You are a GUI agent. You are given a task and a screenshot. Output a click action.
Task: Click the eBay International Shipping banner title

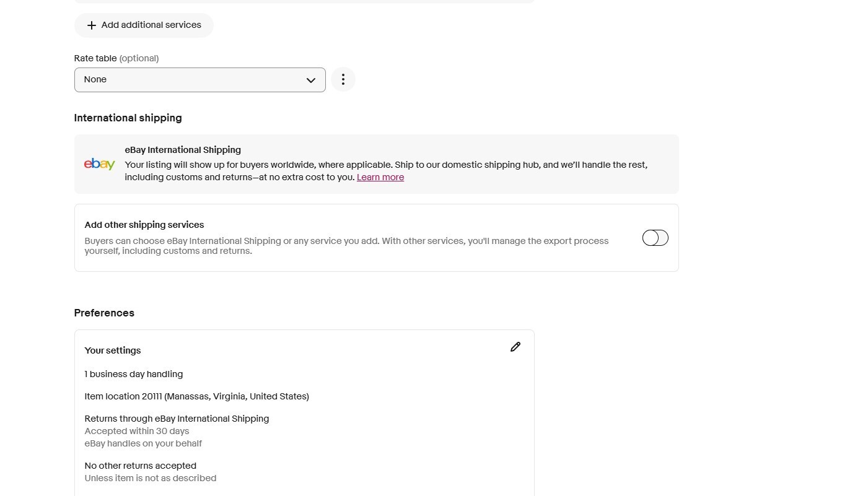coord(182,150)
